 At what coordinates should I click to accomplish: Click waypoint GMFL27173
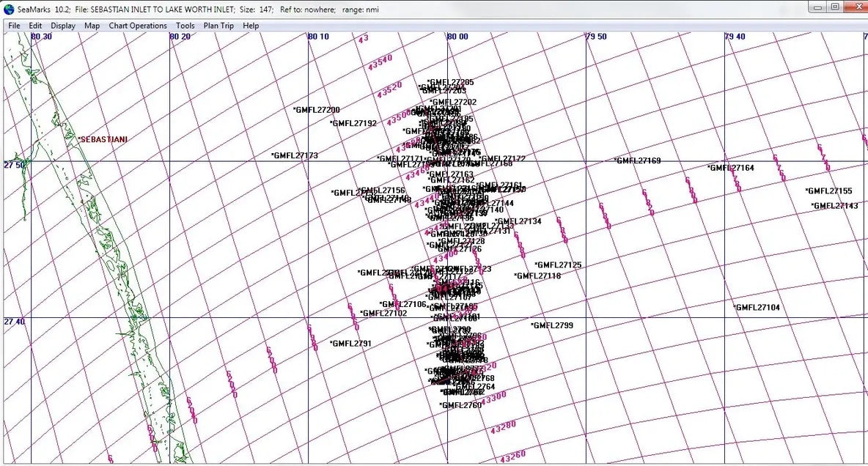click(x=295, y=155)
